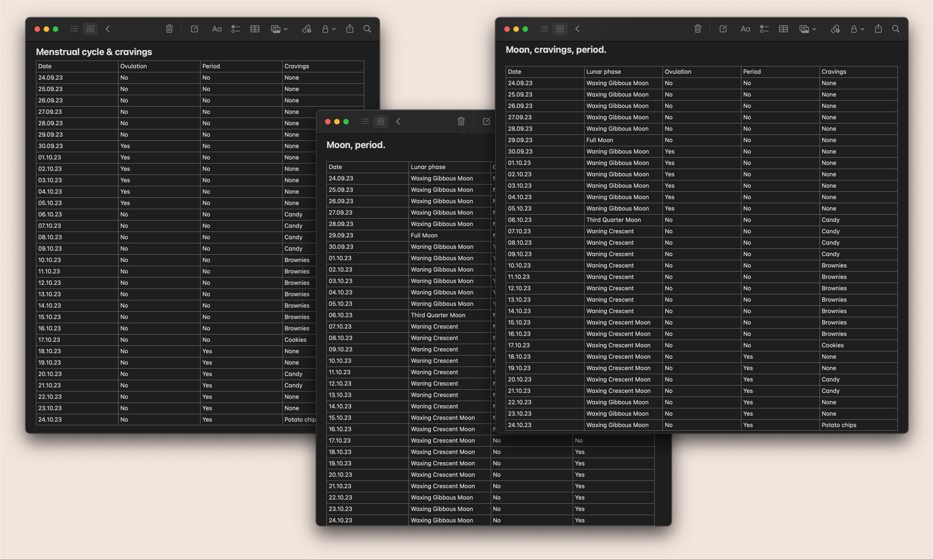Select 18.10.23 date in Moon, cravings, period table
The image size is (934, 560).
click(545, 357)
